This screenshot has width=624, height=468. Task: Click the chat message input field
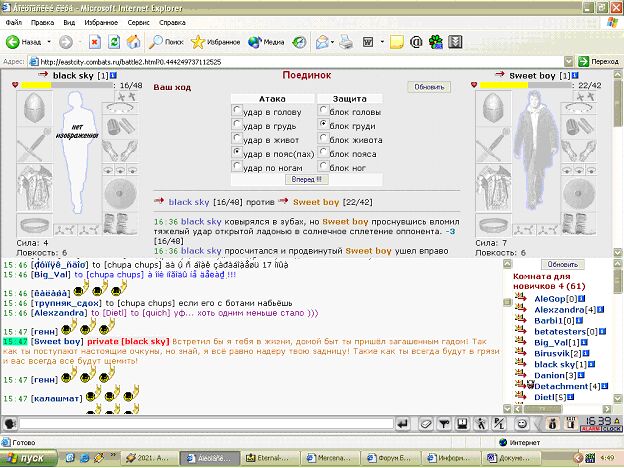pos(206,424)
